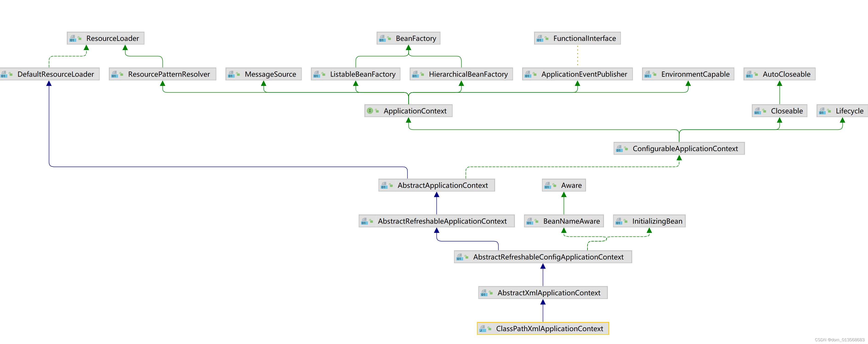Screen dimensions: 868x344
Task: Select the ApplicationContext interface label
Action: coord(415,111)
